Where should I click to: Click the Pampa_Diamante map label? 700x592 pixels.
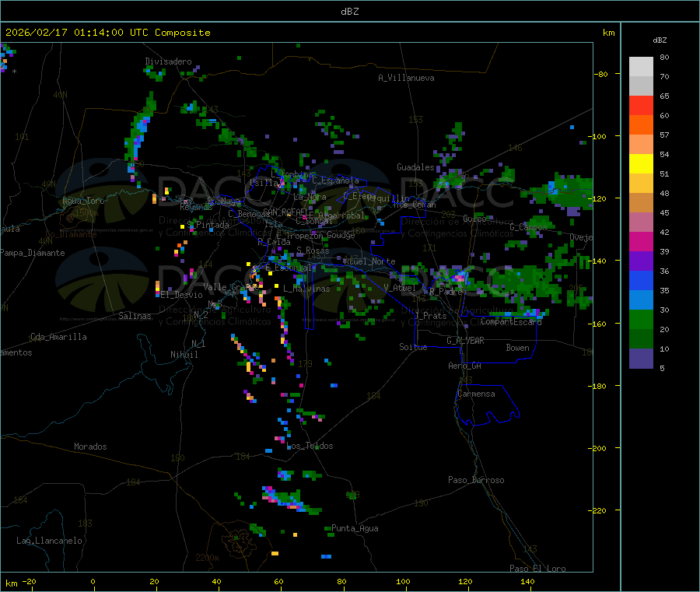33,253
